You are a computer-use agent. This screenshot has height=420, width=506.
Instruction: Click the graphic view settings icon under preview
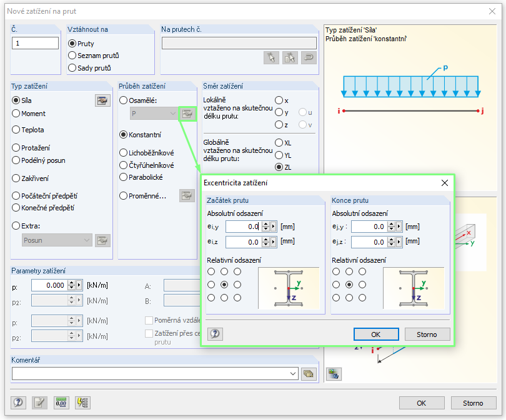(334, 374)
